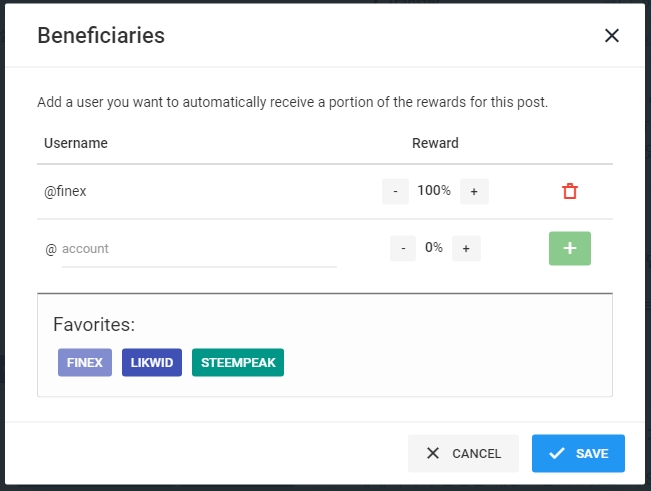
Task: Click the Username column header
Action: (x=76, y=143)
